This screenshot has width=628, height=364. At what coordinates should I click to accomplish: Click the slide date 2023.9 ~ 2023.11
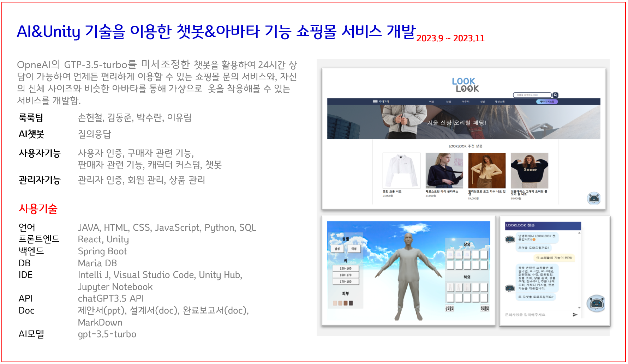click(450, 38)
